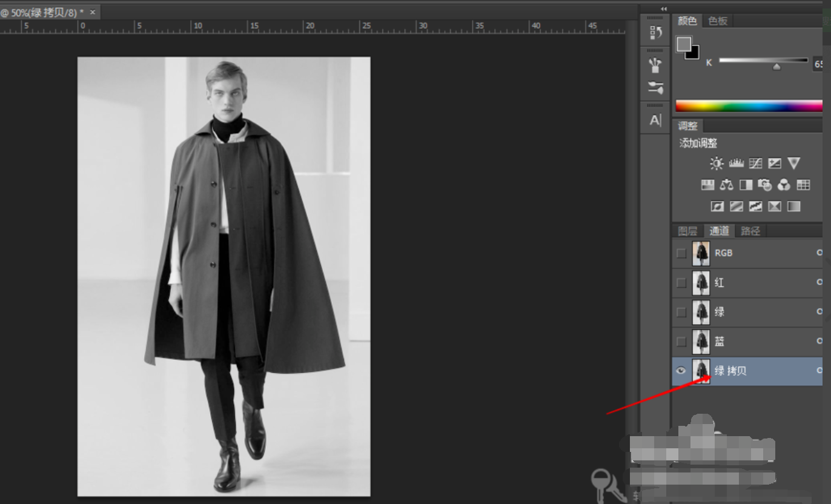The width and height of the screenshot is (831, 504).
Task: Click the 绿 拷贝 channel thumbnail
Action: (x=701, y=371)
